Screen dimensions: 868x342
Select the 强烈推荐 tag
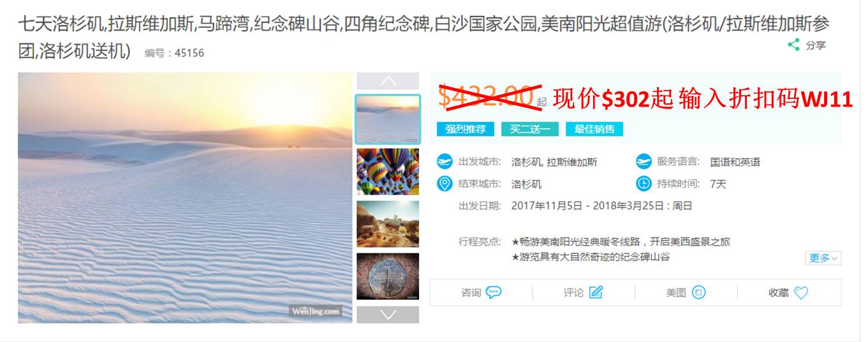coord(466,129)
